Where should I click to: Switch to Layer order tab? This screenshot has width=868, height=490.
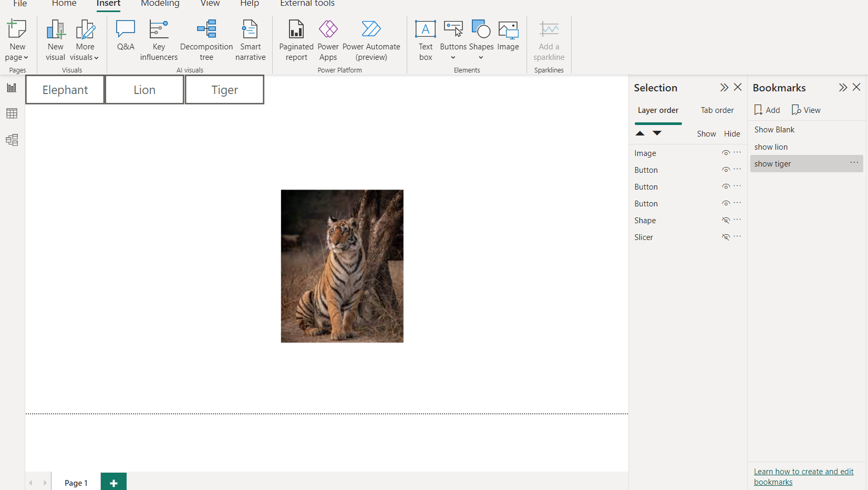pyautogui.click(x=658, y=110)
